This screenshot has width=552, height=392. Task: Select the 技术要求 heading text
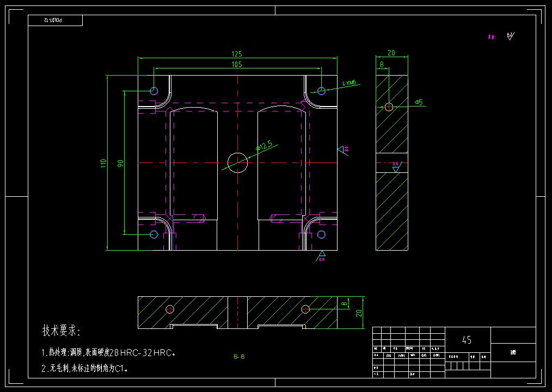[62, 330]
